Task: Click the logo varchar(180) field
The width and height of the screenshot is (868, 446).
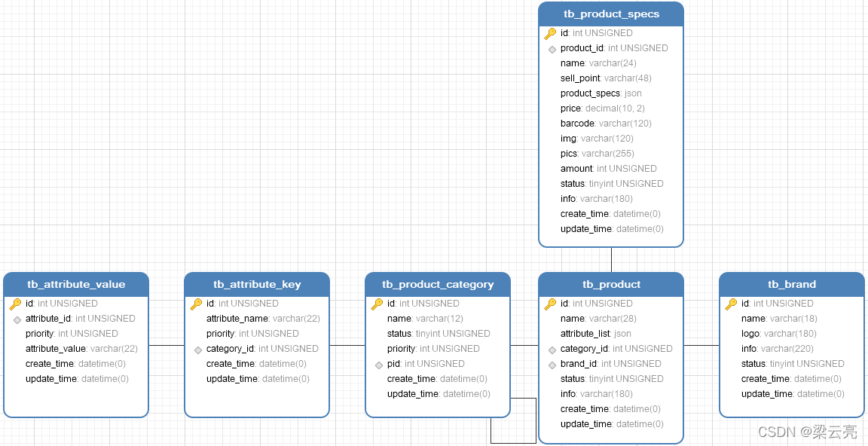Action: 779,334
